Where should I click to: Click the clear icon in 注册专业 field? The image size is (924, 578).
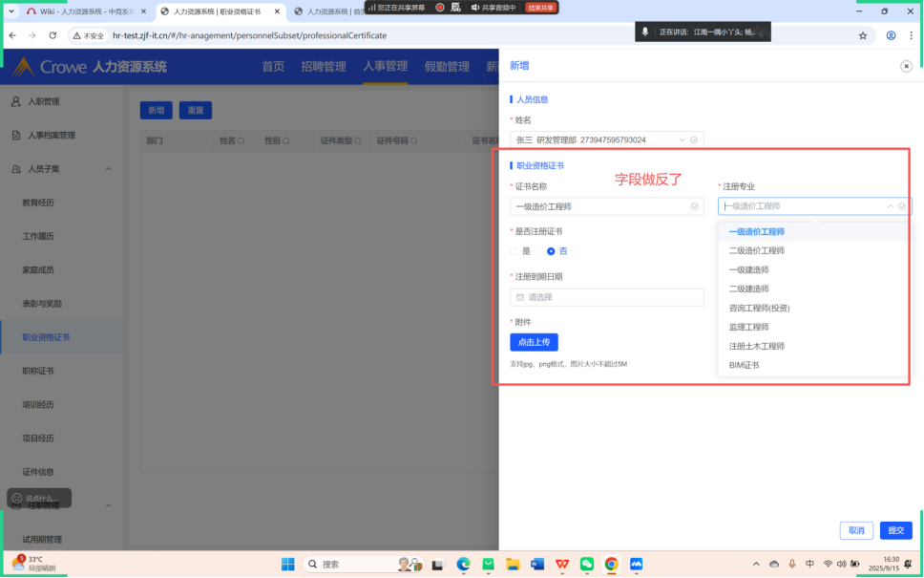902,206
